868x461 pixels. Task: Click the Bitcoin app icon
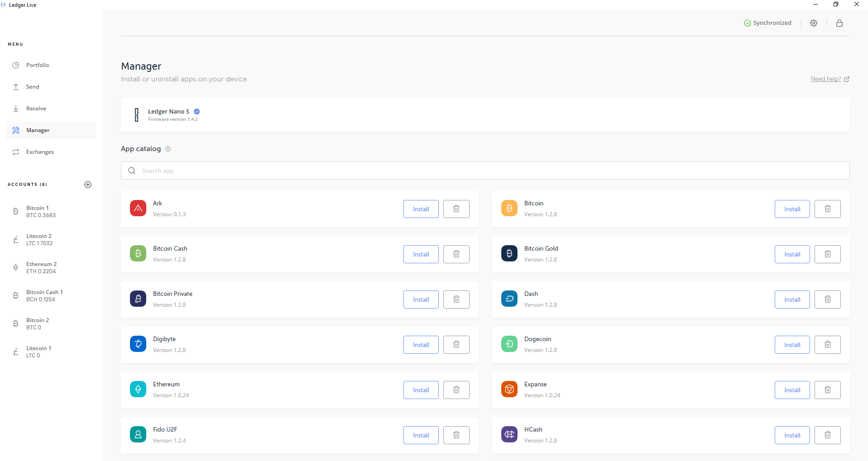click(509, 208)
